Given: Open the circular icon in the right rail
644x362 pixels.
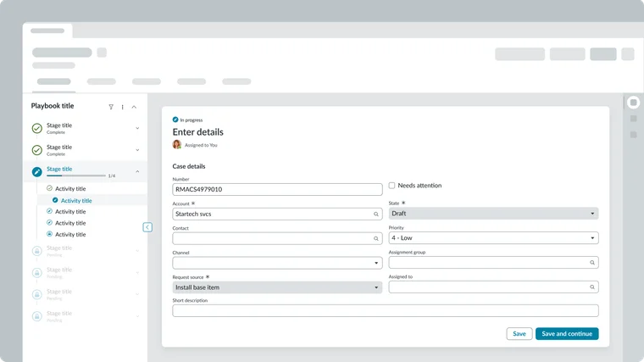Looking at the screenshot, I should [633, 103].
